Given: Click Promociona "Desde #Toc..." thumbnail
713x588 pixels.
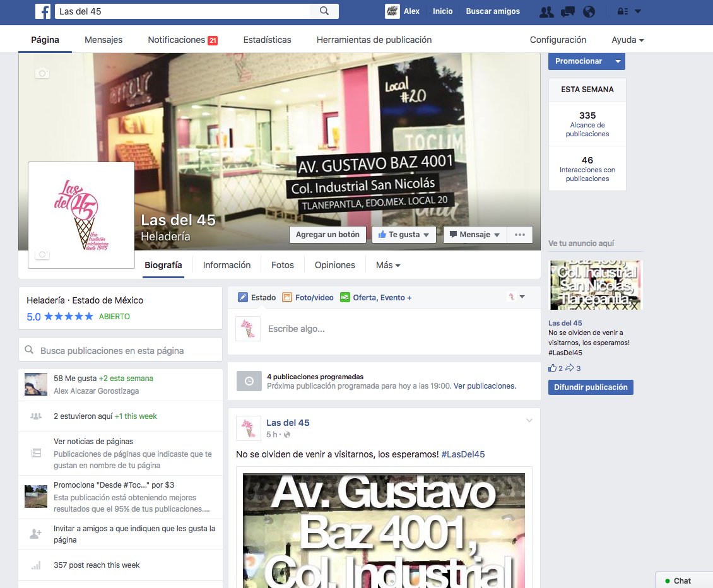Looking at the screenshot, I should pos(36,496).
